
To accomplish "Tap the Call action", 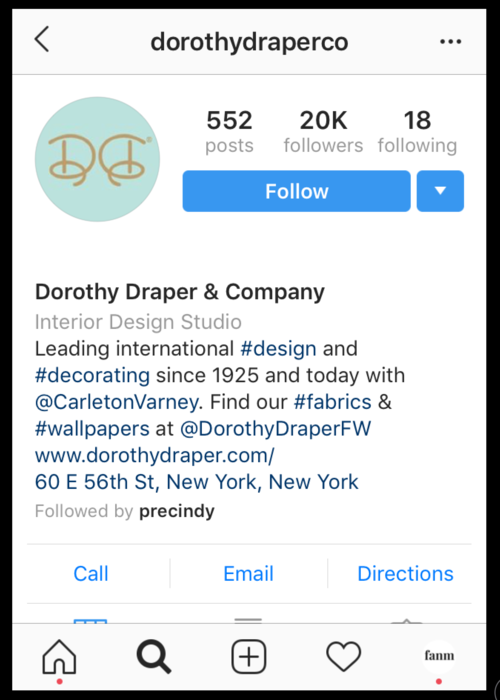I will click(x=91, y=574).
